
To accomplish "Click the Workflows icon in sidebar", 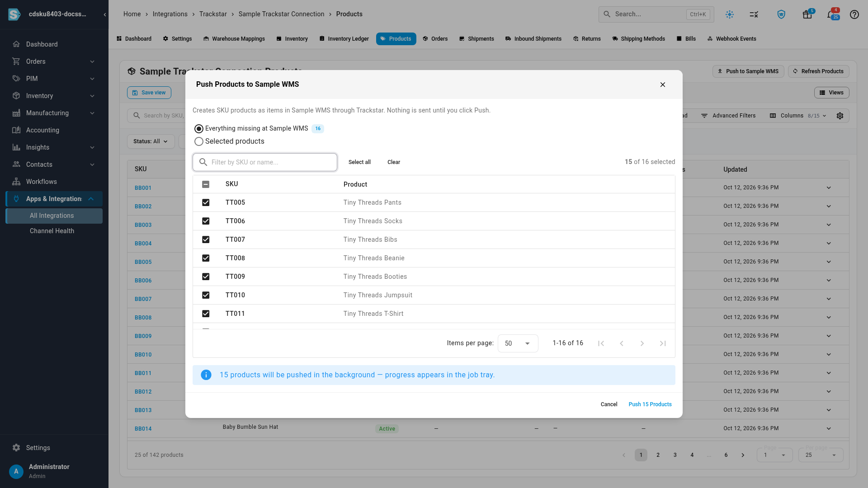I will coord(16,182).
